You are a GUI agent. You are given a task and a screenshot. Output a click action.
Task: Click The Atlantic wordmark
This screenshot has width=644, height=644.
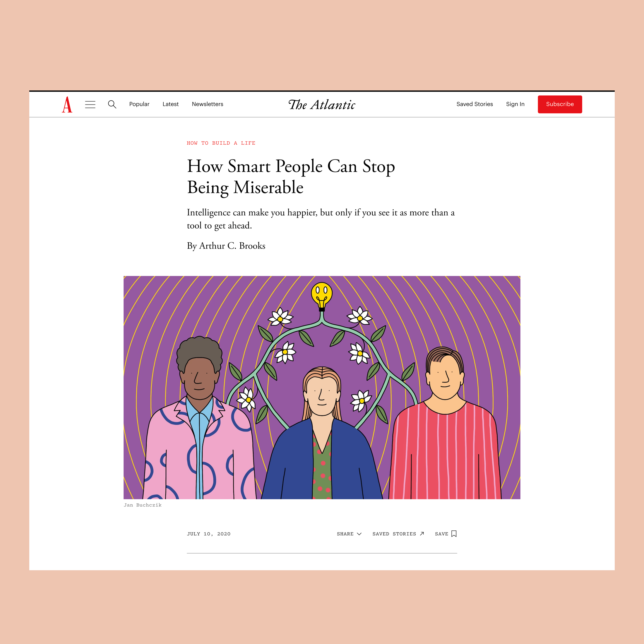pyautogui.click(x=322, y=104)
